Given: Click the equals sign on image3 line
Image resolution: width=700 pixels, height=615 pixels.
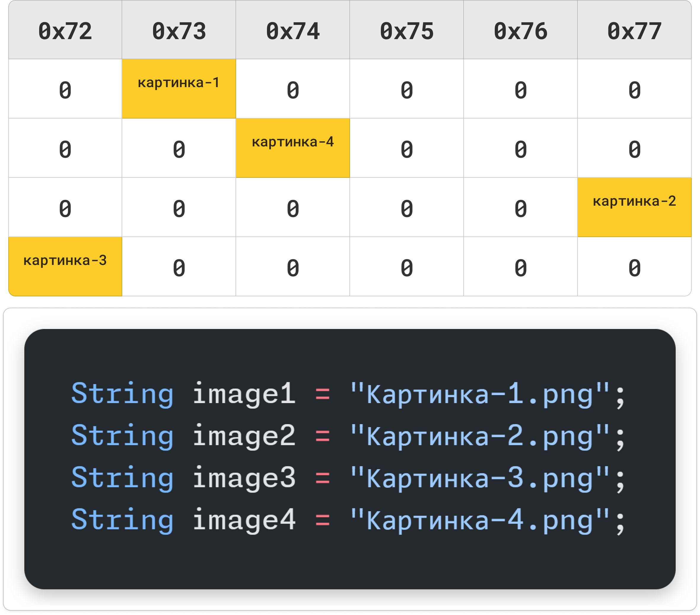Looking at the screenshot, I should [322, 478].
